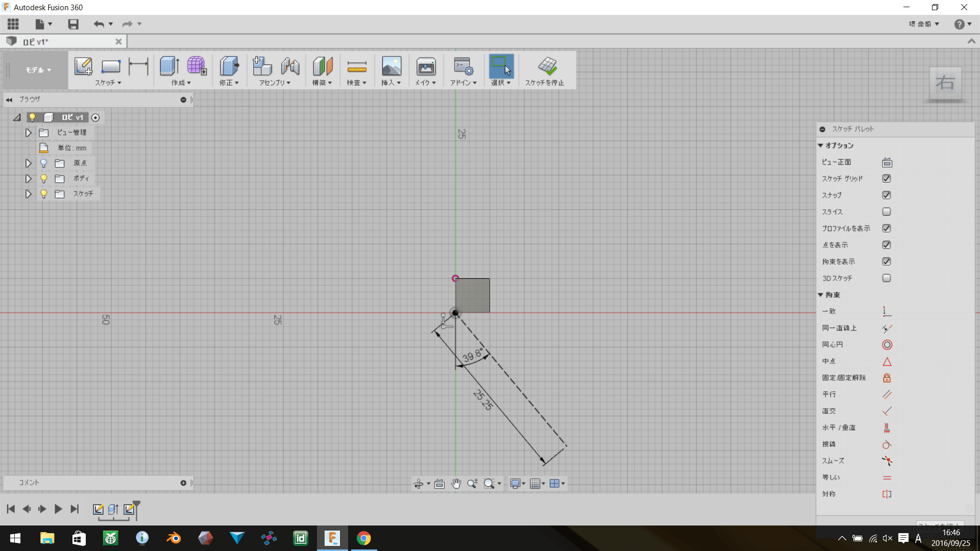
Task: Click the Add-ins scripts icon
Action: click(463, 66)
